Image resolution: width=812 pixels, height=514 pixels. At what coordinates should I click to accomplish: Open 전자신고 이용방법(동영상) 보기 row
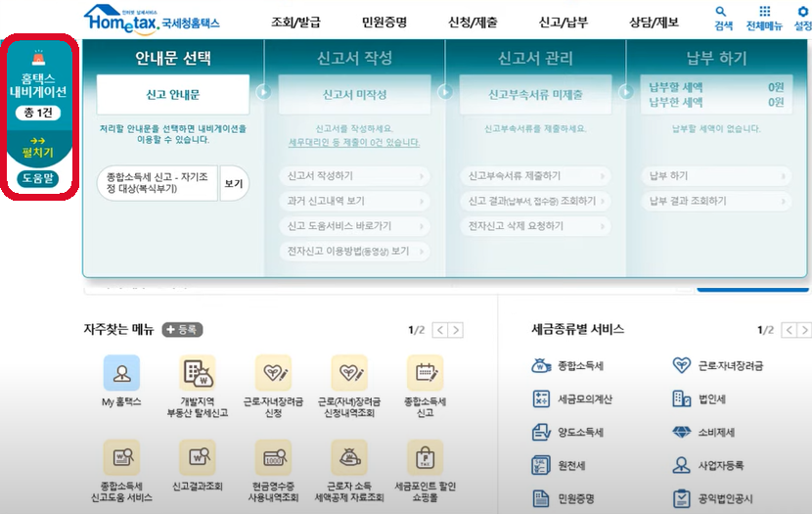(x=355, y=252)
